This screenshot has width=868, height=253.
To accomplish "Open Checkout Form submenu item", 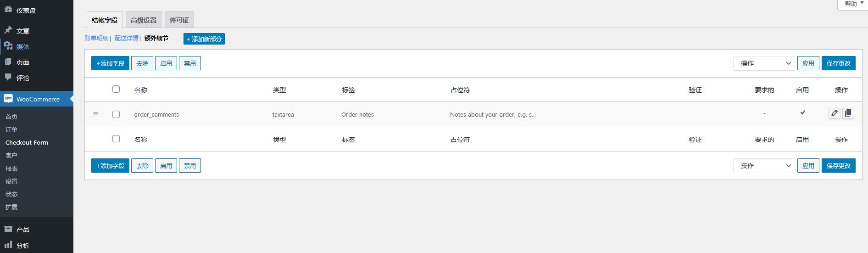I will (27, 142).
